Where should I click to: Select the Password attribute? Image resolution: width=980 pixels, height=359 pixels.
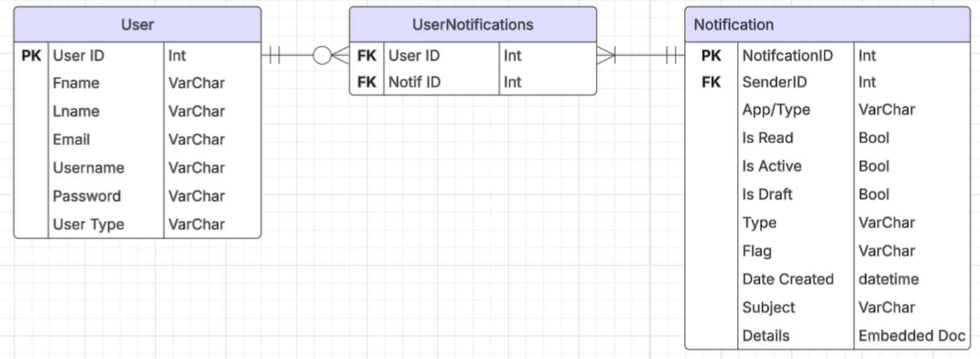87,196
